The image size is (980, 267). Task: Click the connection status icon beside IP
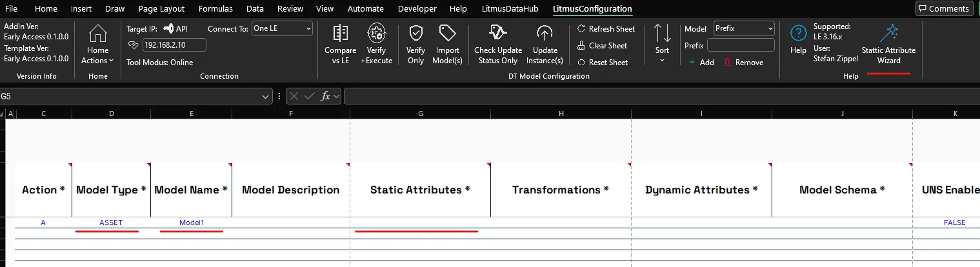point(134,45)
